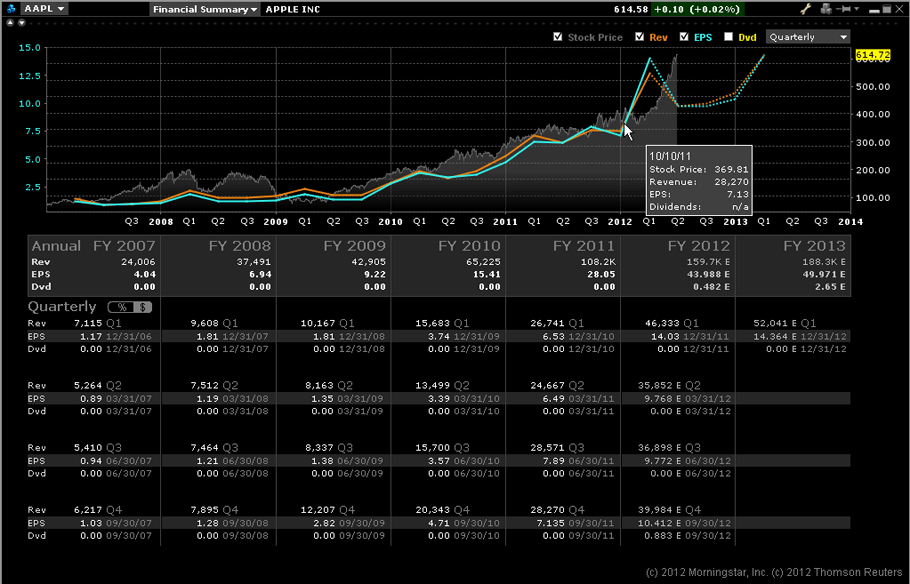Select the FY 2009 column header
Image resolution: width=910 pixels, height=584 pixels.
tap(355, 246)
